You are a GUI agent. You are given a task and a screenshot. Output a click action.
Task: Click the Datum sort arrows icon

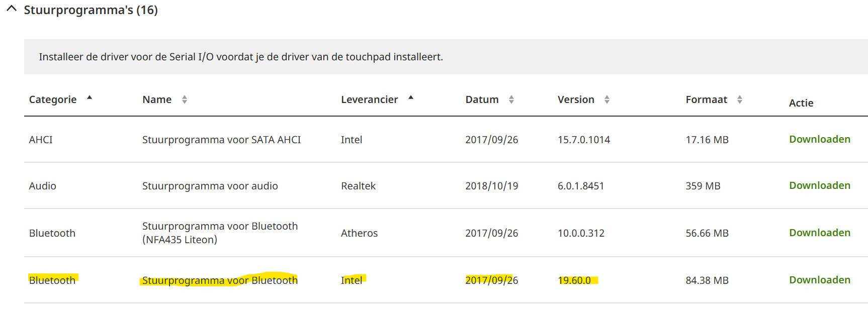click(511, 99)
